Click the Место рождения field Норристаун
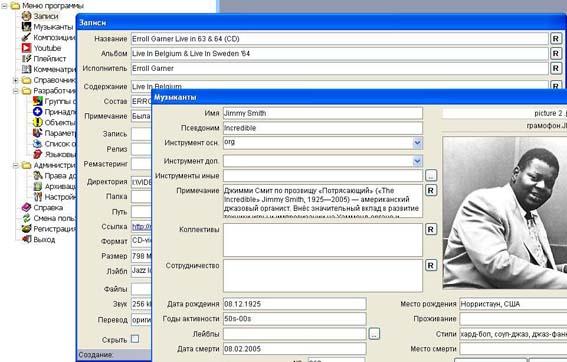 click(x=513, y=304)
